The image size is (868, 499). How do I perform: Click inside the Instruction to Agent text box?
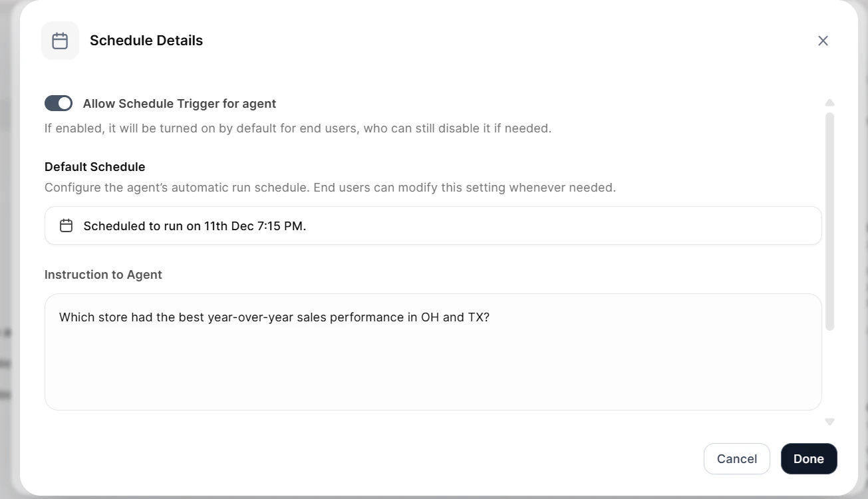[x=432, y=352]
